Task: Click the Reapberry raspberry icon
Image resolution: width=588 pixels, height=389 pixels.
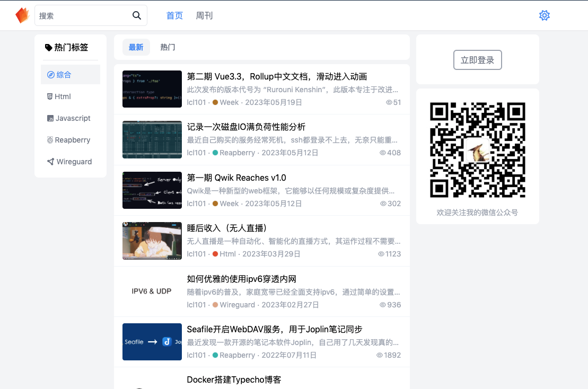Action: [x=50, y=140]
